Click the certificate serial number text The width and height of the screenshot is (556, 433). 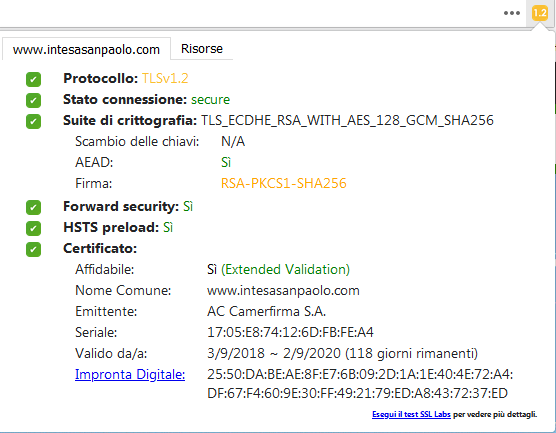pos(290,332)
